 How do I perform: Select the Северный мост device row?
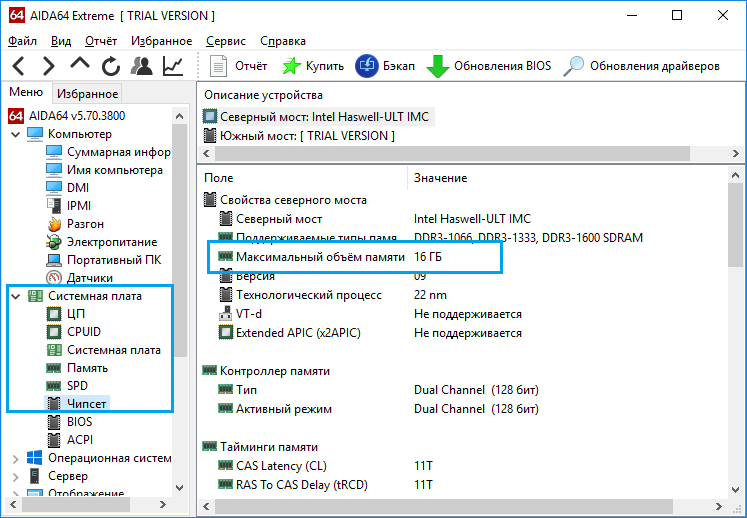click(x=317, y=117)
